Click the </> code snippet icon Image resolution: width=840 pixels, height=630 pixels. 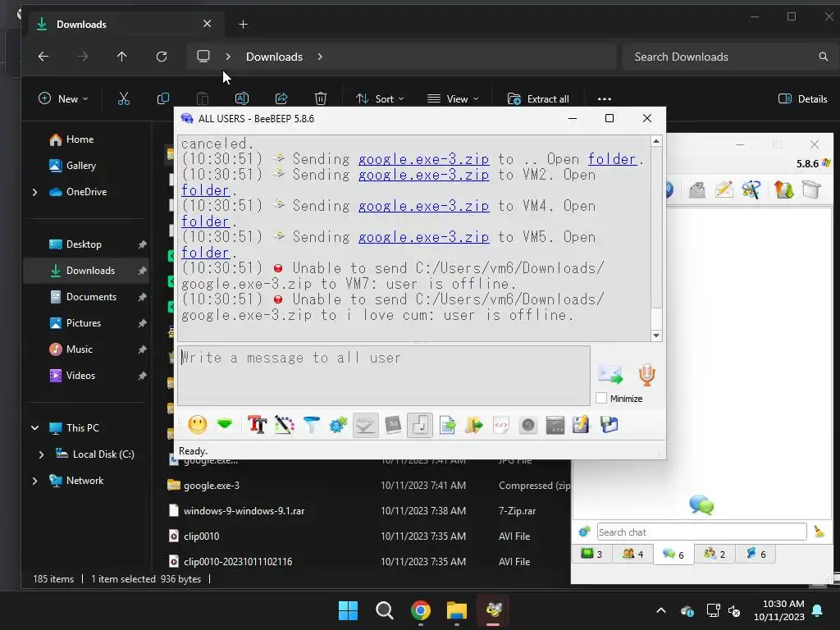501,425
